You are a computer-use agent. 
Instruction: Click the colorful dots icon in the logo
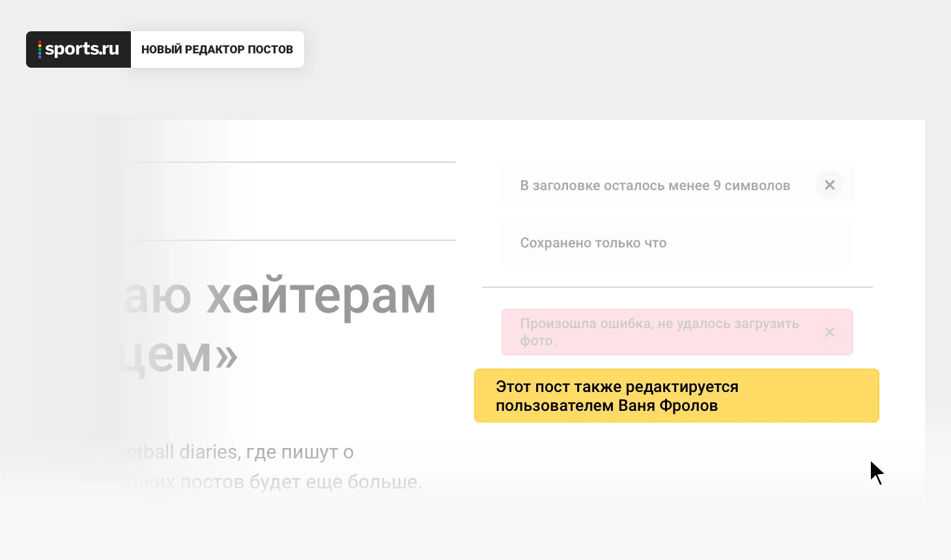click(40, 49)
